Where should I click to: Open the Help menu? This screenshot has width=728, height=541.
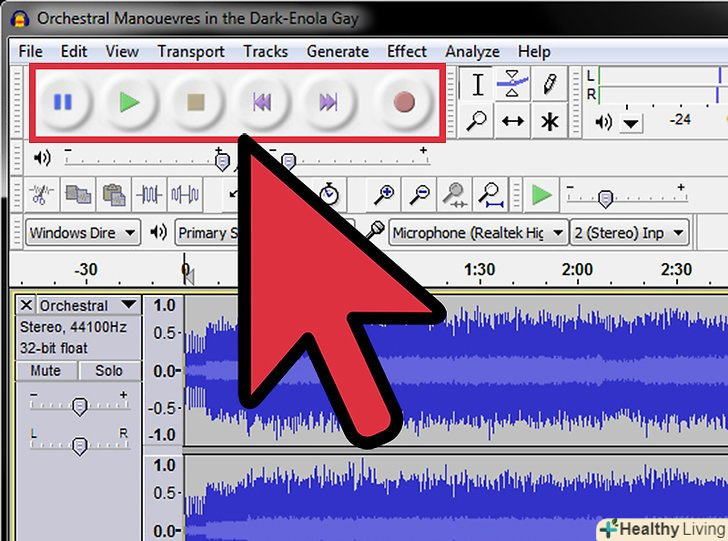534,51
